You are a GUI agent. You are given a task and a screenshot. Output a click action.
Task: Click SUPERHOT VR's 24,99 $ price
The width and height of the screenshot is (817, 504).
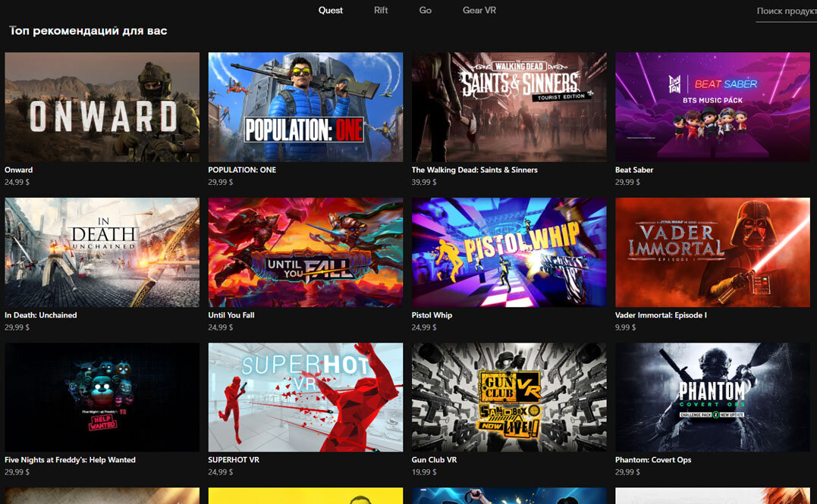click(x=221, y=472)
